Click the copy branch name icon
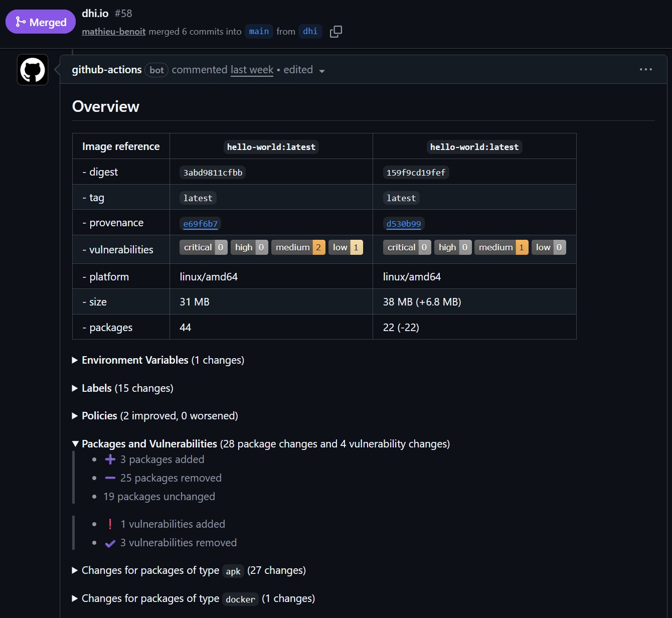The height and width of the screenshot is (618, 672). pos(335,32)
